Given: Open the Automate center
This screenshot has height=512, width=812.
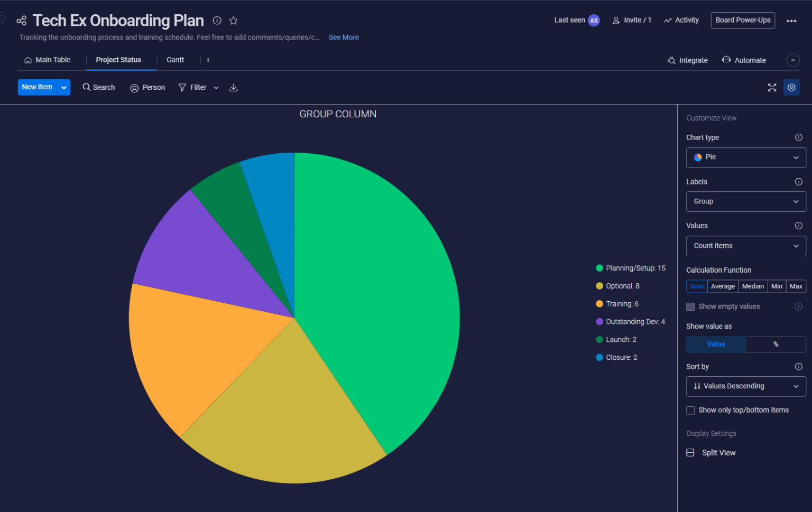Looking at the screenshot, I should point(744,60).
